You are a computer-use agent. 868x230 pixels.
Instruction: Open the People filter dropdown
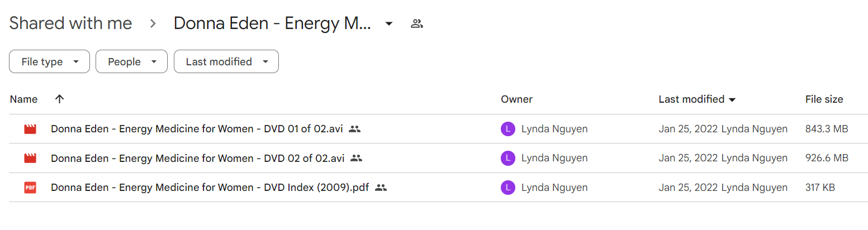(x=131, y=61)
